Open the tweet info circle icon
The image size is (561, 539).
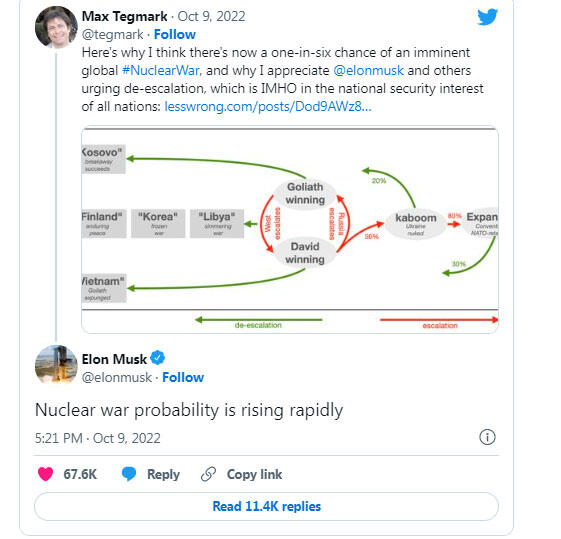click(487, 437)
